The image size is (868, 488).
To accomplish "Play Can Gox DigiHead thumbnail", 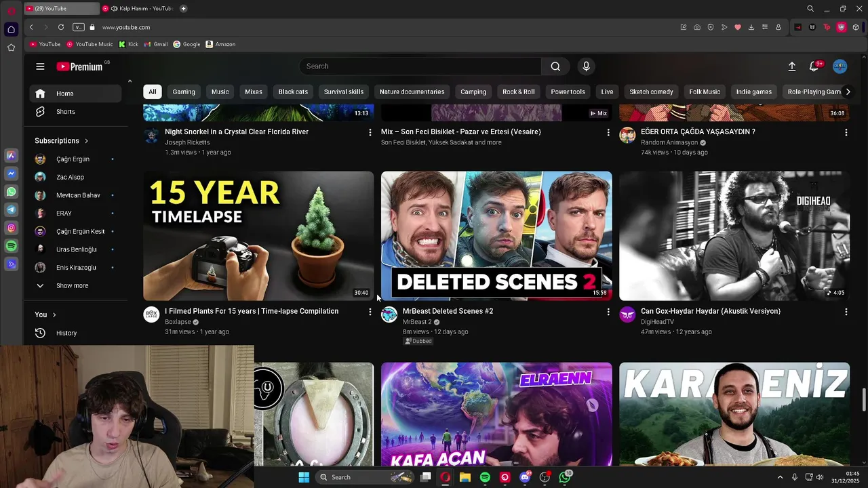I will coord(734,236).
